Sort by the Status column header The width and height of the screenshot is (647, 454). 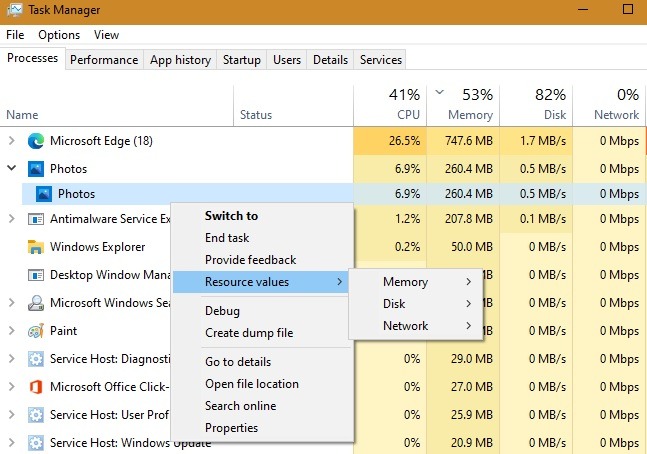tap(293, 106)
